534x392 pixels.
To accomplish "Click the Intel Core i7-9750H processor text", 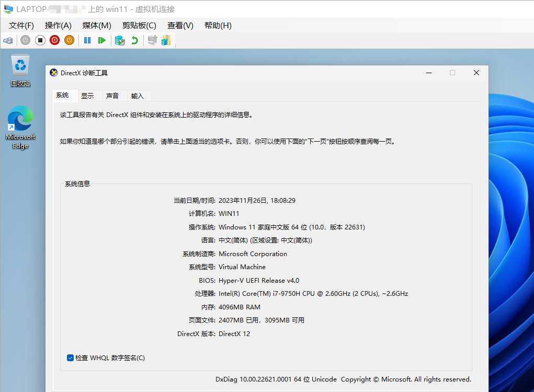I will click(313, 294).
